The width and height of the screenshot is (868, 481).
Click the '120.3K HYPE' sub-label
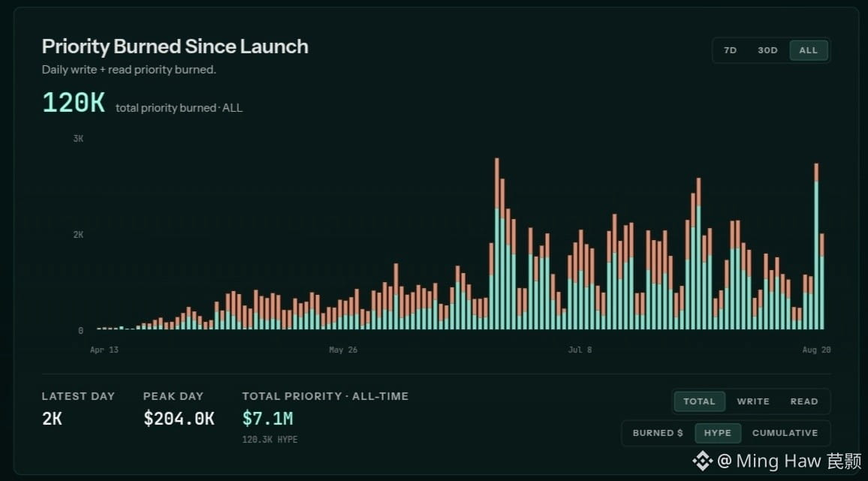pos(270,440)
